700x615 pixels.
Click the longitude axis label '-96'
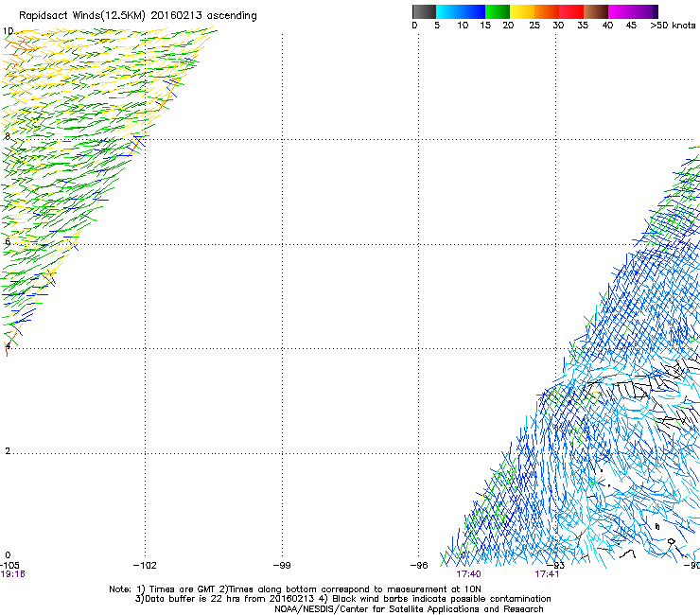tap(419, 566)
